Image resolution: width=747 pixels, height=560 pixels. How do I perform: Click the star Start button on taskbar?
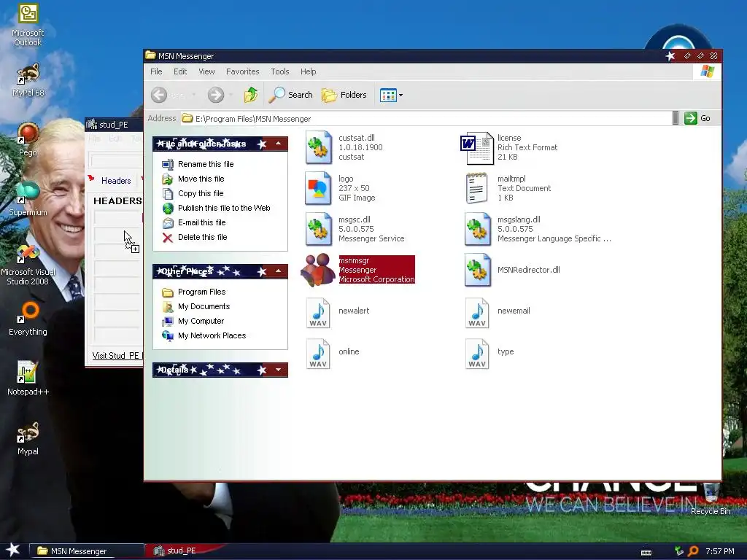(13, 550)
